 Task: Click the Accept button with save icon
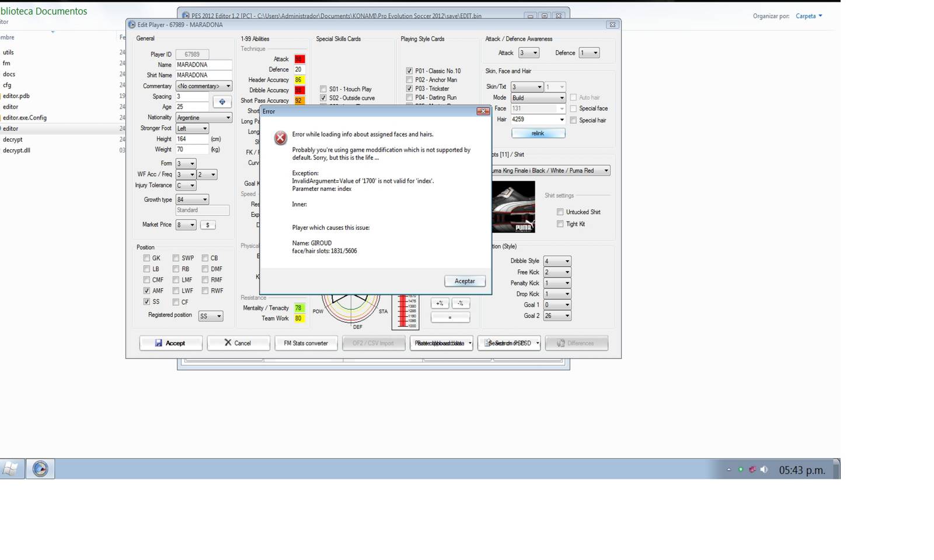[x=170, y=343]
